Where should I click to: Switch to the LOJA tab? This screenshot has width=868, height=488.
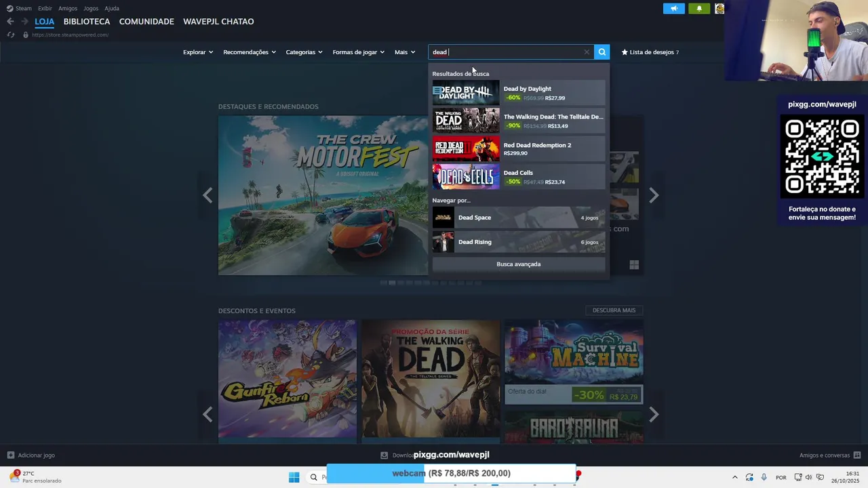[45, 22]
